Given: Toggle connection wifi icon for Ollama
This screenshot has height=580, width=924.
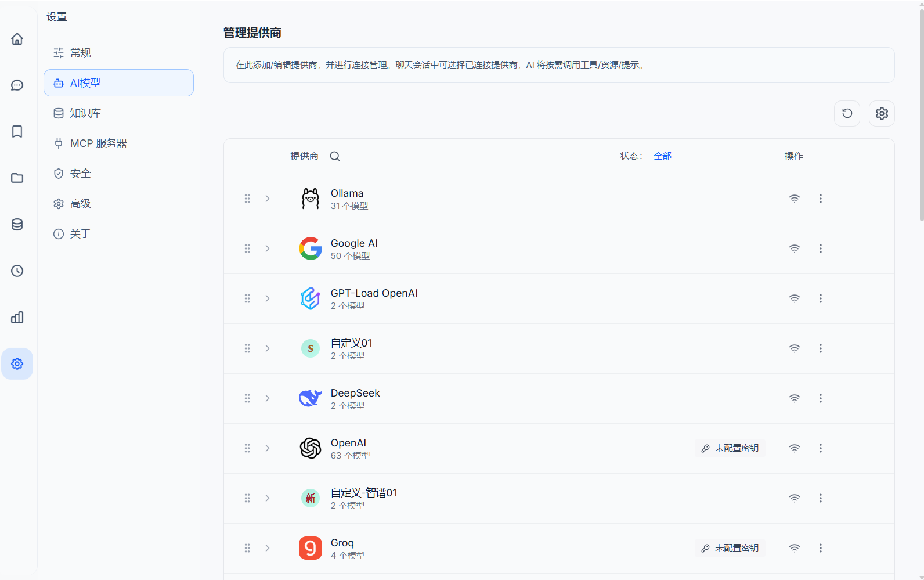Looking at the screenshot, I should point(794,199).
